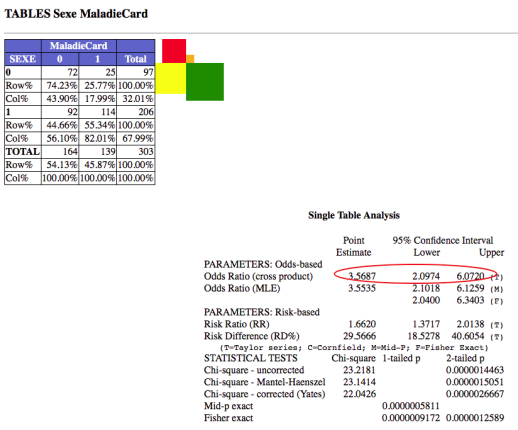Viewport: 518px width, 430px height.
Task: Click the red square in the chart
Action: click(174, 51)
